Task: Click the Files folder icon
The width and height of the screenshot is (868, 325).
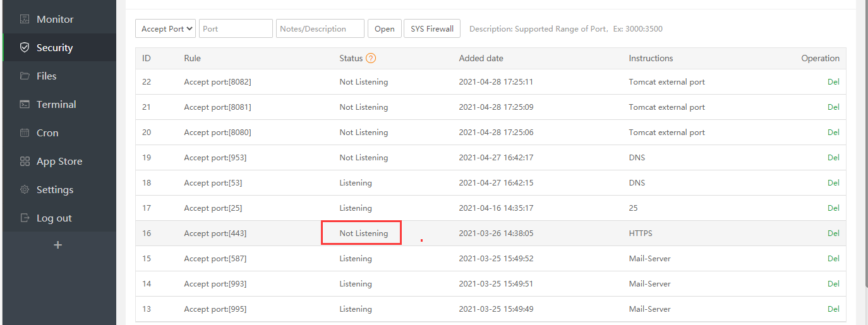Action: click(25, 76)
